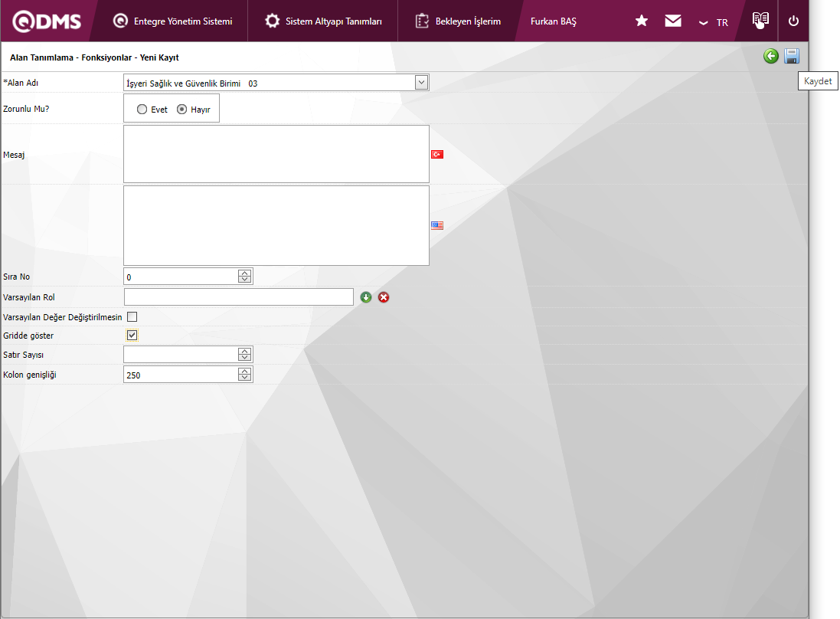Expand the TR language selector
Image resolution: width=840 pixels, height=619 pixels.
tap(714, 22)
